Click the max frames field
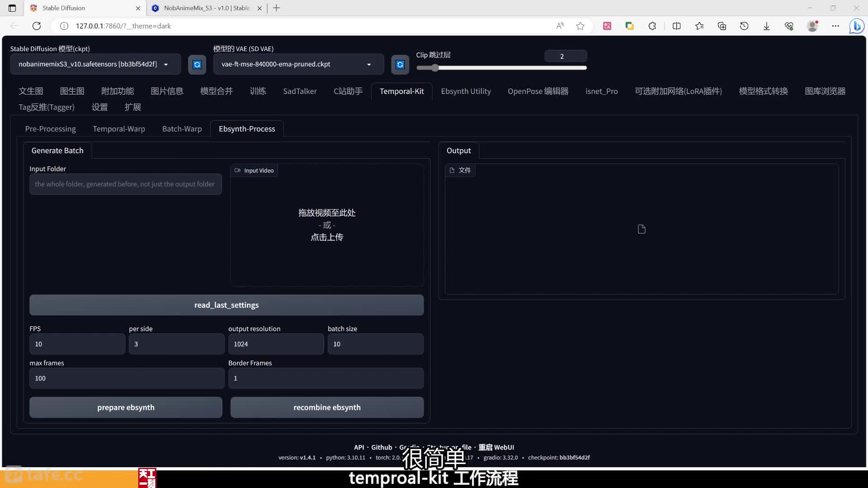Image resolution: width=868 pixels, height=488 pixels. [127, 378]
